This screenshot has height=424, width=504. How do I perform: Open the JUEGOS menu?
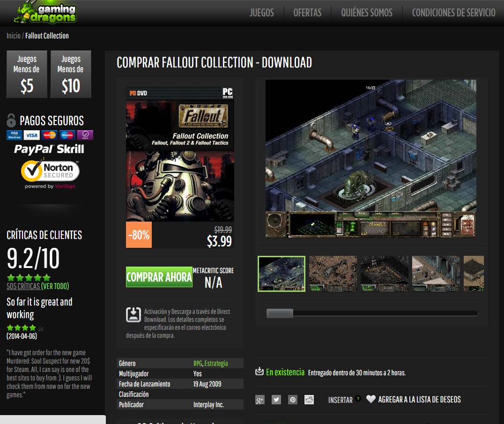[262, 13]
